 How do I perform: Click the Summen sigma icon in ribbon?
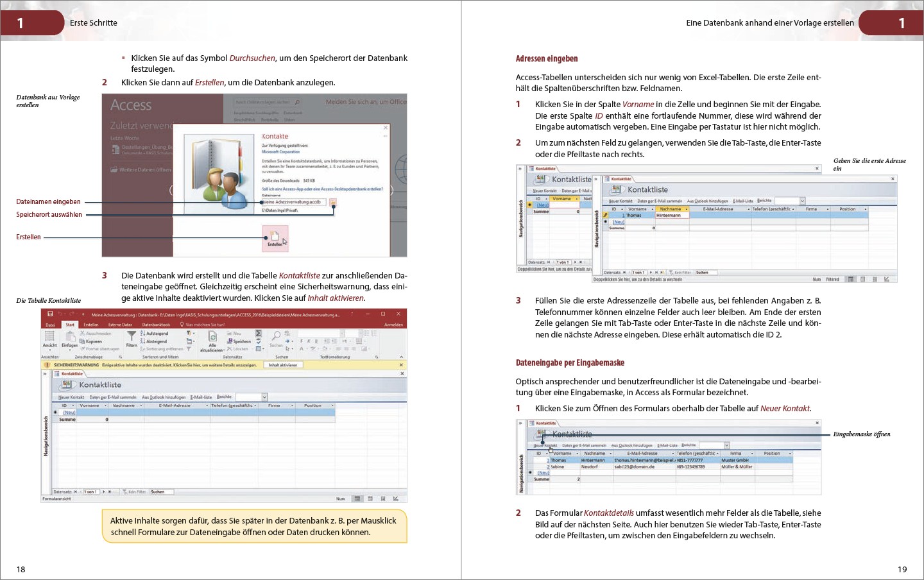259,334
